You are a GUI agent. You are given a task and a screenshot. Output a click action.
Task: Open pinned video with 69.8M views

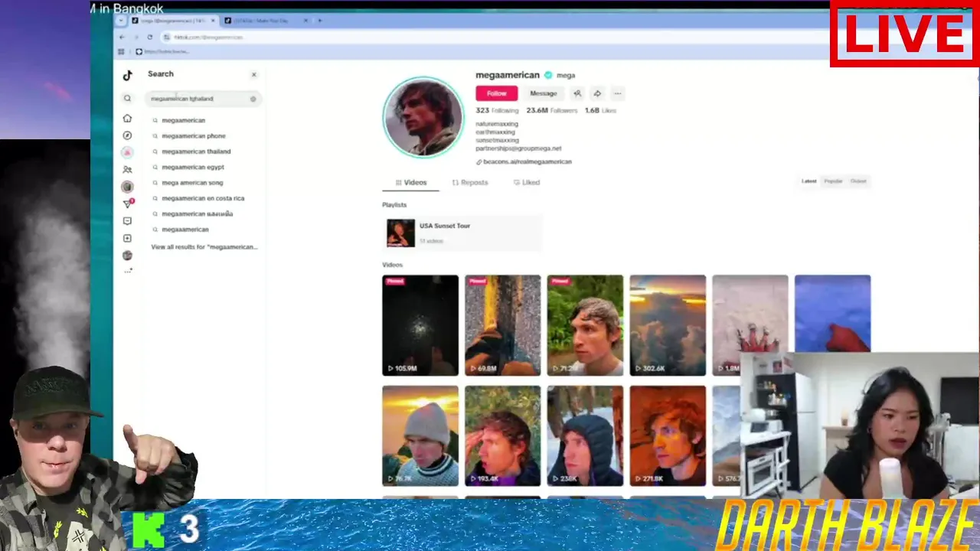tap(502, 325)
